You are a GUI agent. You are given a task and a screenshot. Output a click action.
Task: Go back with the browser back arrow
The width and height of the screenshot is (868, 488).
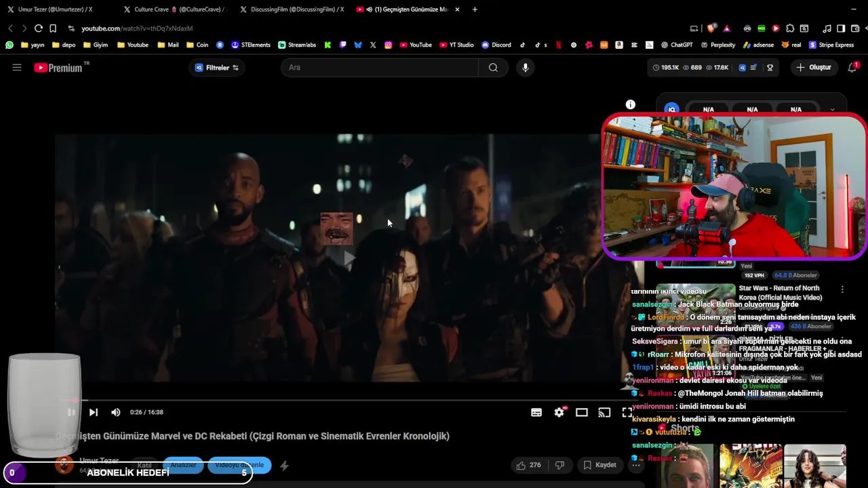(x=10, y=28)
